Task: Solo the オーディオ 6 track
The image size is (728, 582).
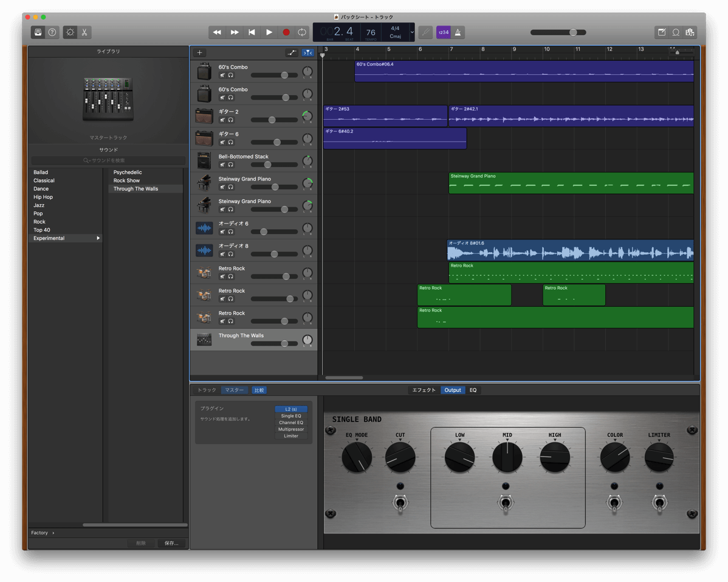Action: (231, 231)
